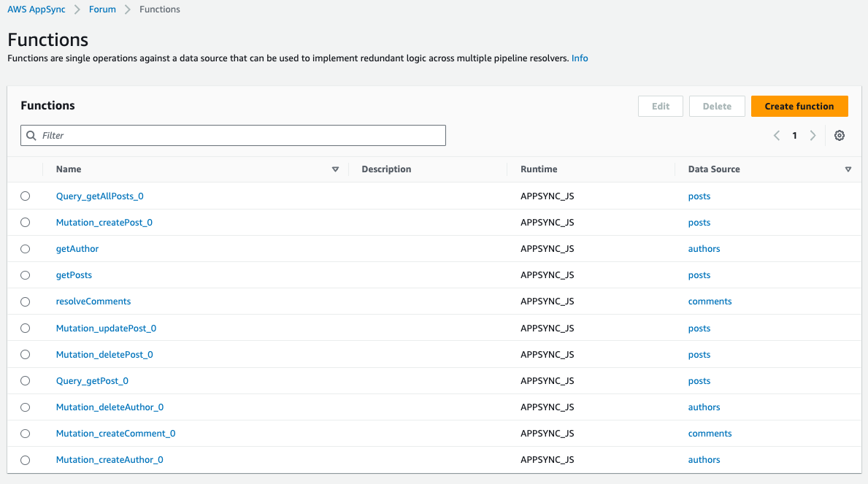This screenshot has width=868, height=484.
Task: Click the Create function button
Action: coord(799,107)
